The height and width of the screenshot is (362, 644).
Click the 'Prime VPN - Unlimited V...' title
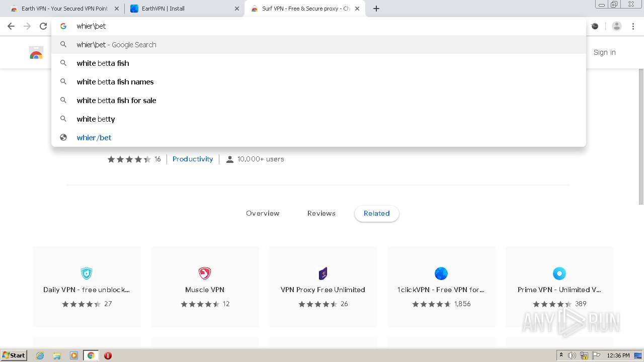coord(559,290)
